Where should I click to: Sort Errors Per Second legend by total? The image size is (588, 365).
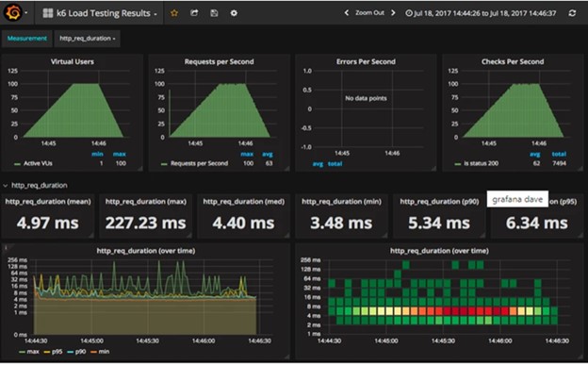pos(335,164)
